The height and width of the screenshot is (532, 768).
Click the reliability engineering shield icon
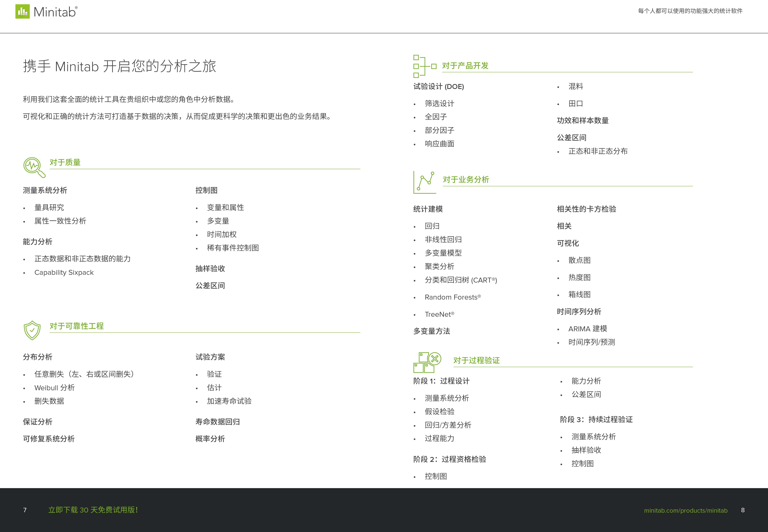click(x=32, y=330)
